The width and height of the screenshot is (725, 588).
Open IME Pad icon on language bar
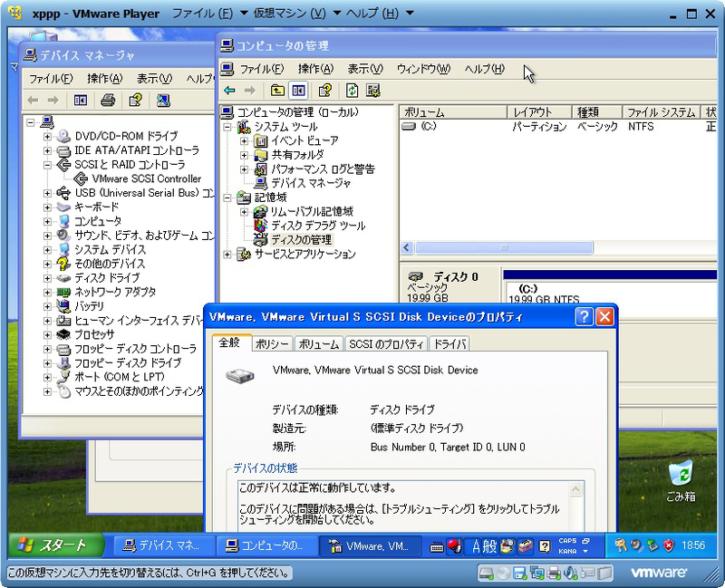tap(507, 547)
